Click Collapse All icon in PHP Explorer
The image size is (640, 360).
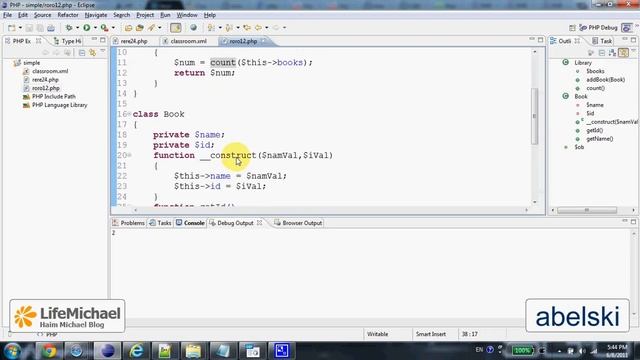(x=82, y=53)
